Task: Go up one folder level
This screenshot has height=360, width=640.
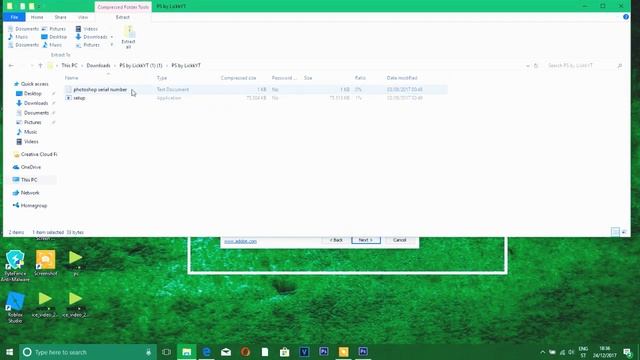Action: point(40,66)
